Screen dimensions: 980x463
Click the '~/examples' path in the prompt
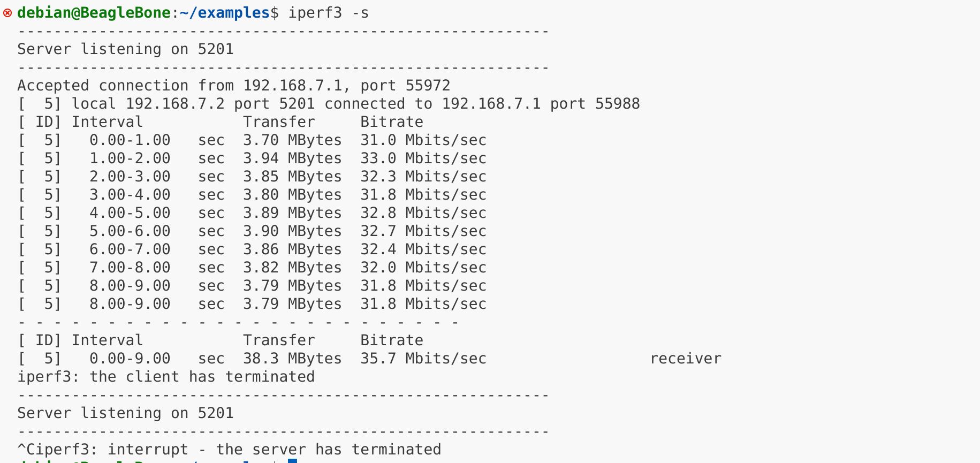click(x=225, y=13)
